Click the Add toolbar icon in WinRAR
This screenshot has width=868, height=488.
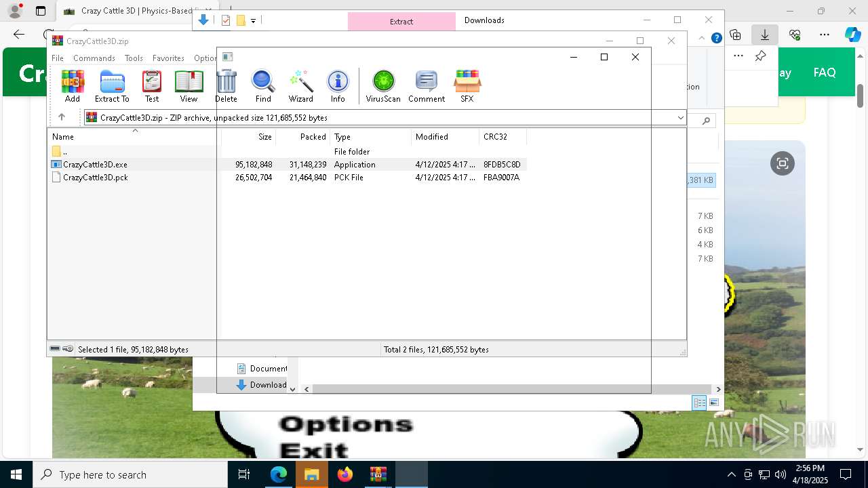[73, 86]
